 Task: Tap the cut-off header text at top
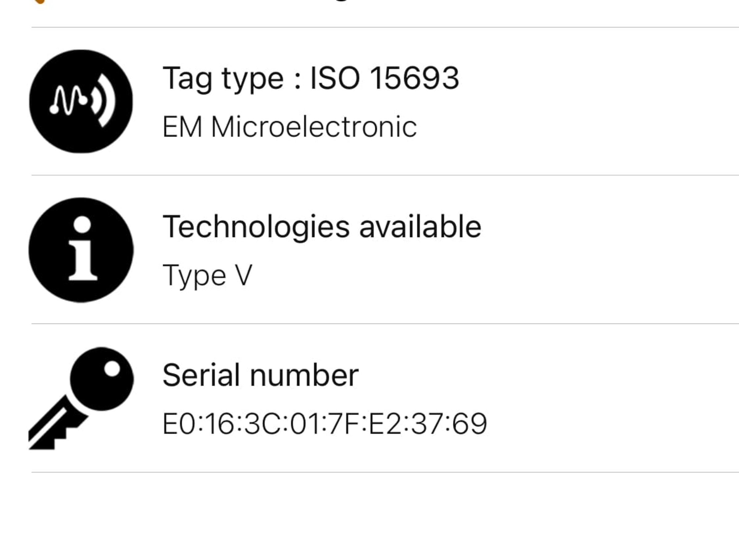click(341, 1)
